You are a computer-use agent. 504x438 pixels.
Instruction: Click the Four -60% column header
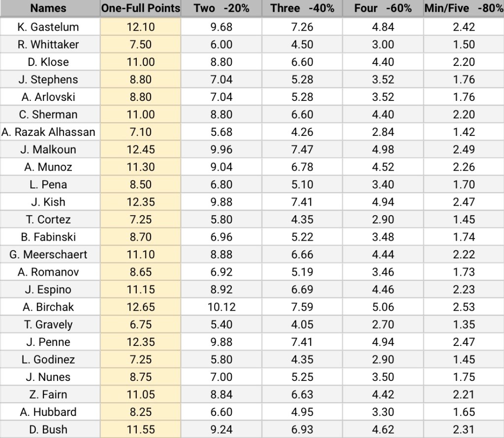(x=383, y=8)
